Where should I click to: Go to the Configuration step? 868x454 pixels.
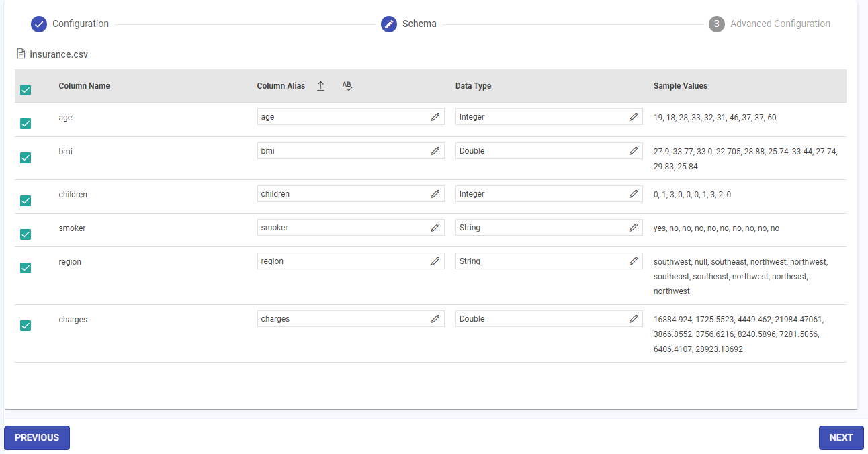(39, 24)
